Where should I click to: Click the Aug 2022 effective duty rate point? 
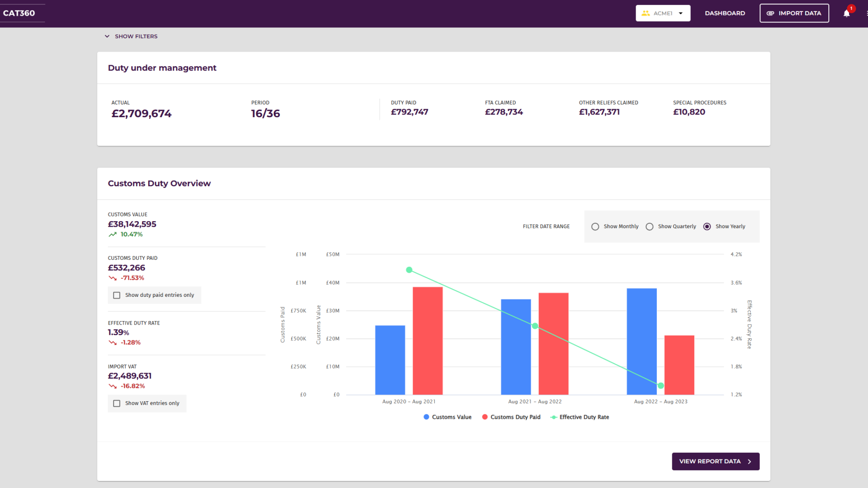[x=660, y=386]
